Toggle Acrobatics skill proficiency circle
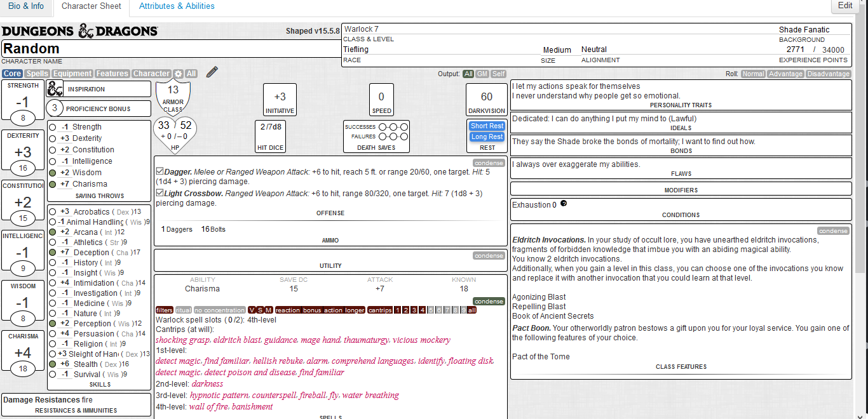Image resolution: width=868 pixels, height=419 pixels. [x=53, y=212]
